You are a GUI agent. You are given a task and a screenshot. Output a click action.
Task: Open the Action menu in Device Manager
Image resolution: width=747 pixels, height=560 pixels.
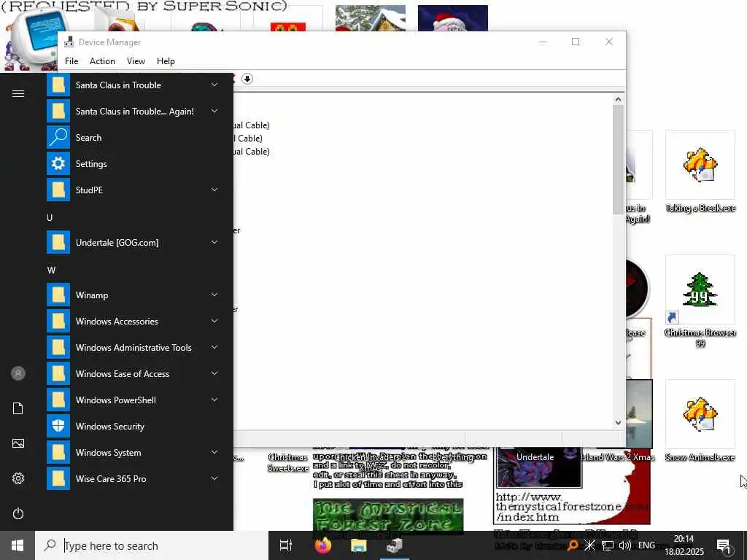pos(102,61)
